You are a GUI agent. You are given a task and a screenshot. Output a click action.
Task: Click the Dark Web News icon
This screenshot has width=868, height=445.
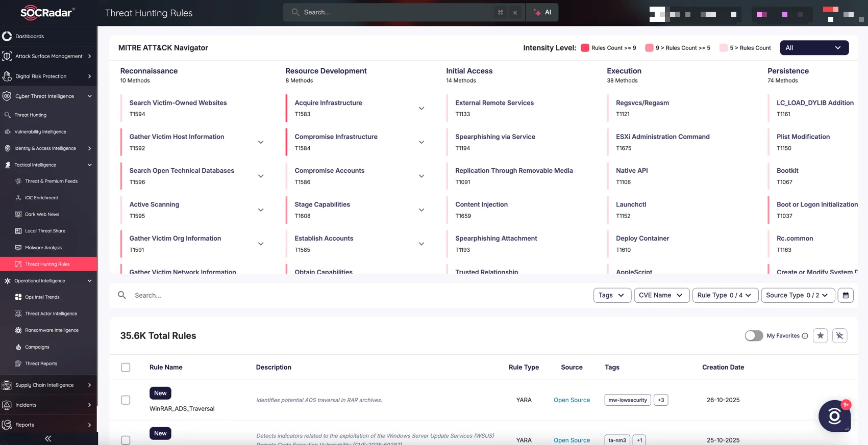point(18,215)
